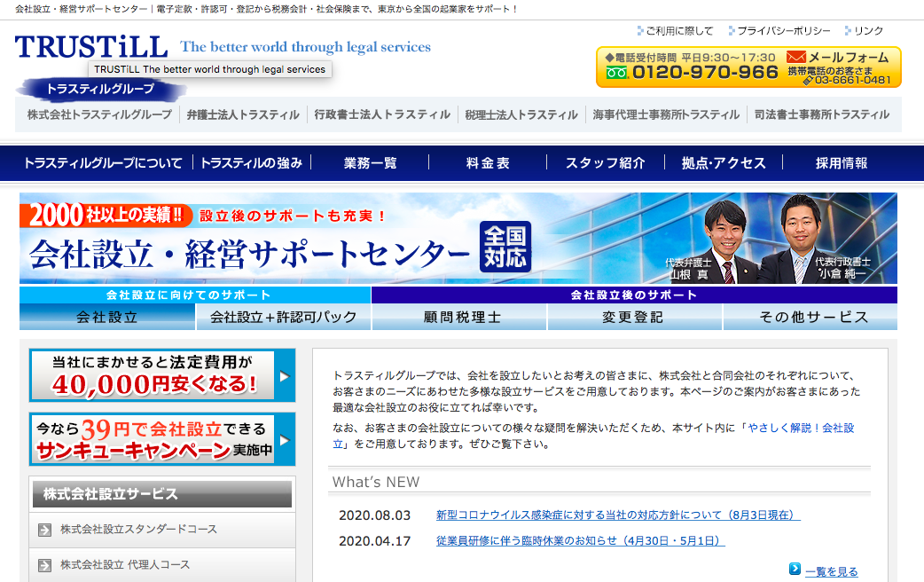Click the TRUSTiLL logo
Viewport: 924px width, 582px height.
(91, 47)
